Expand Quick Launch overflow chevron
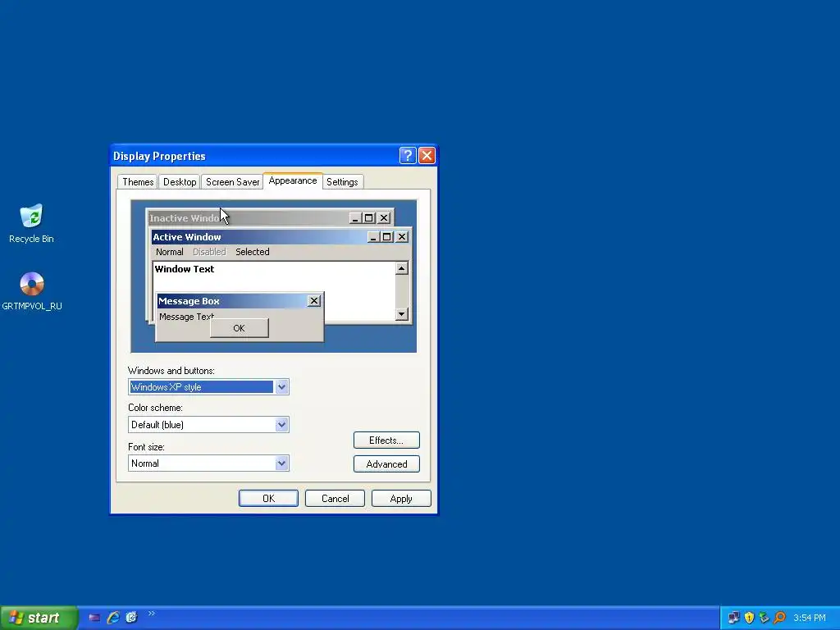The image size is (840, 630). pyautogui.click(x=152, y=614)
